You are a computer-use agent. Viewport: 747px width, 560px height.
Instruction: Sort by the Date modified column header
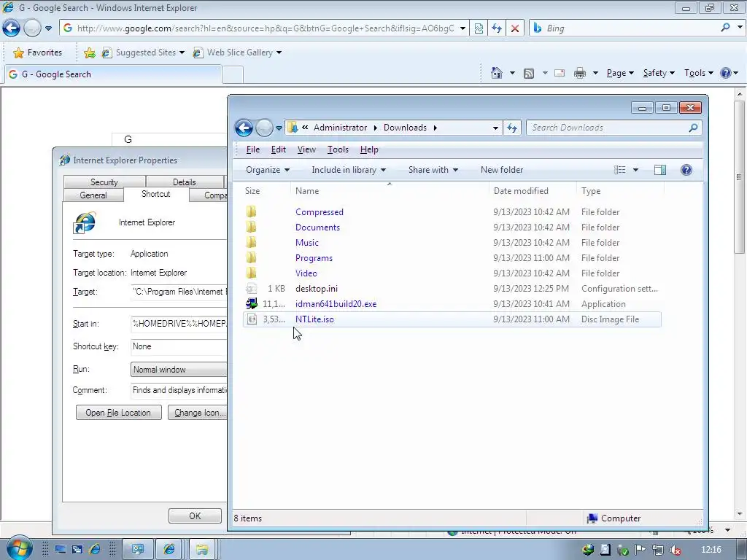pyautogui.click(x=532, y=191)
